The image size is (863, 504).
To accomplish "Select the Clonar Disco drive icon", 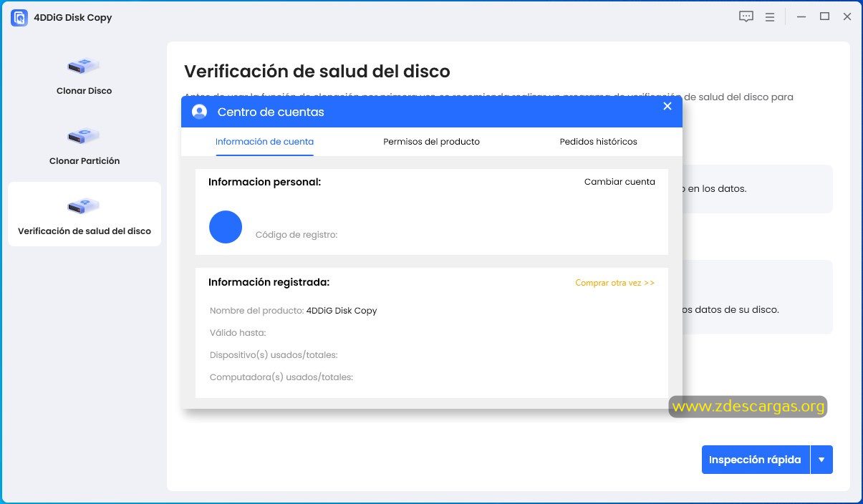I will 84,66.
